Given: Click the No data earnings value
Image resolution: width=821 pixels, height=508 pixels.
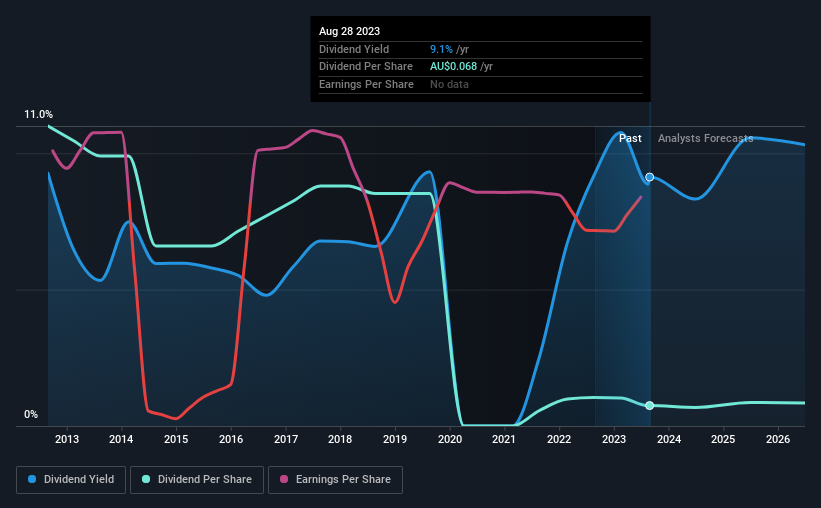Looking at the screenshot, I should (x=449, y=84).
